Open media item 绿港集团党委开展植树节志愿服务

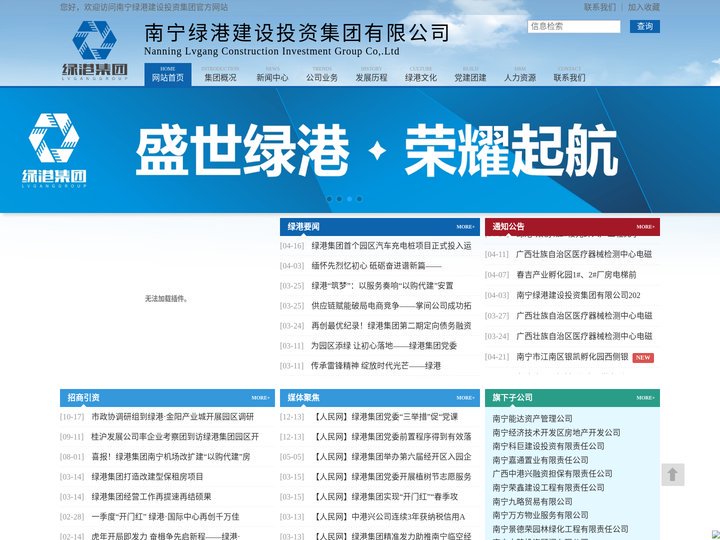point(391,477)
